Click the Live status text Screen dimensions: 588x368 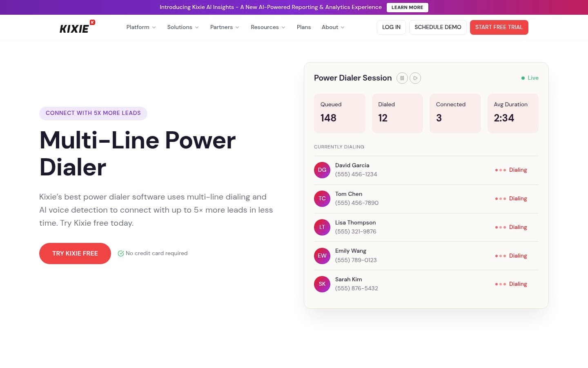point(533,78)
